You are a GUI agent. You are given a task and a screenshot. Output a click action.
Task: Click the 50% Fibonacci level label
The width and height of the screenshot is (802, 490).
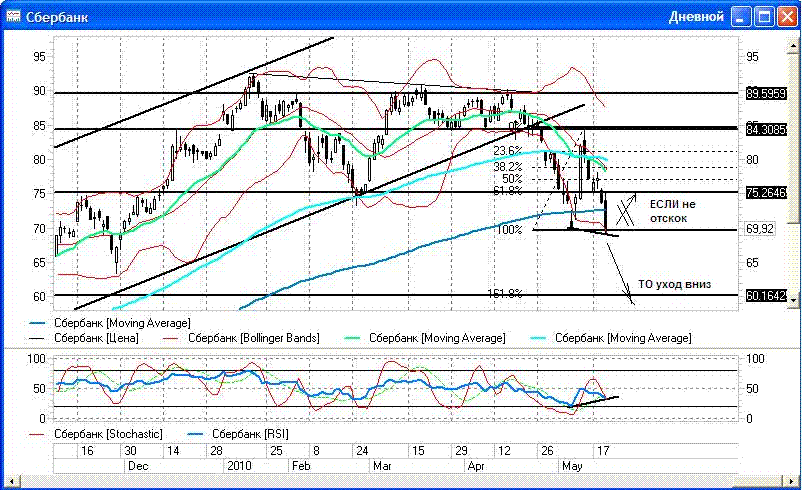pyautogui.click(x=512, y=179)
